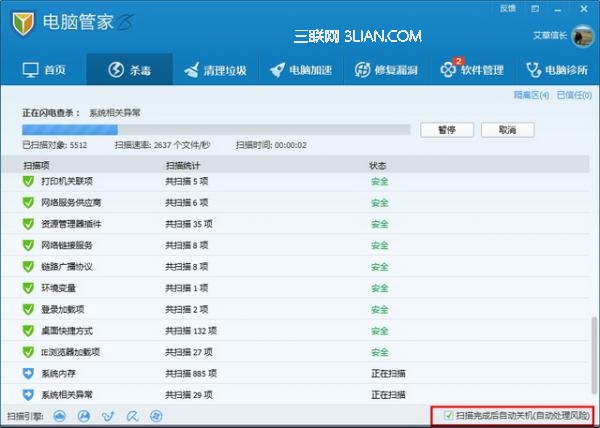Cancel the scan with 取消 button

coord(507,130)
